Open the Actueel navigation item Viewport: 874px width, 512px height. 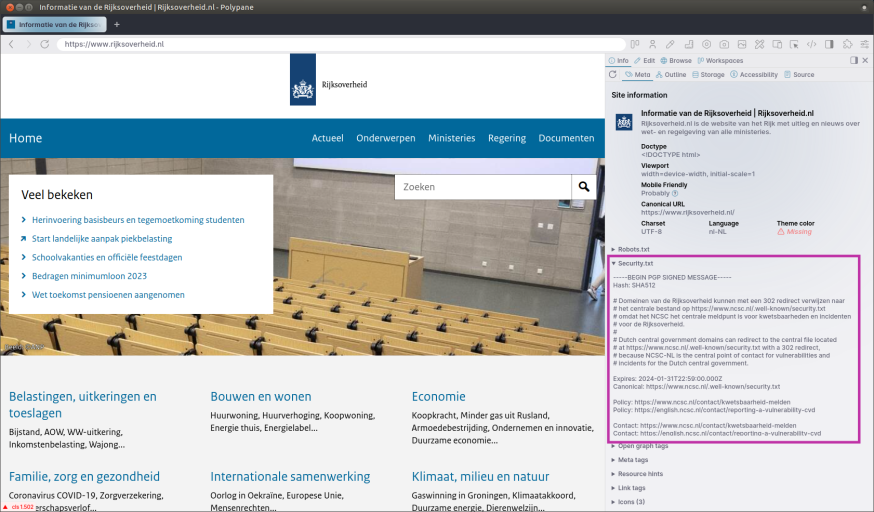pyautogui.click(x=327, y=138)
